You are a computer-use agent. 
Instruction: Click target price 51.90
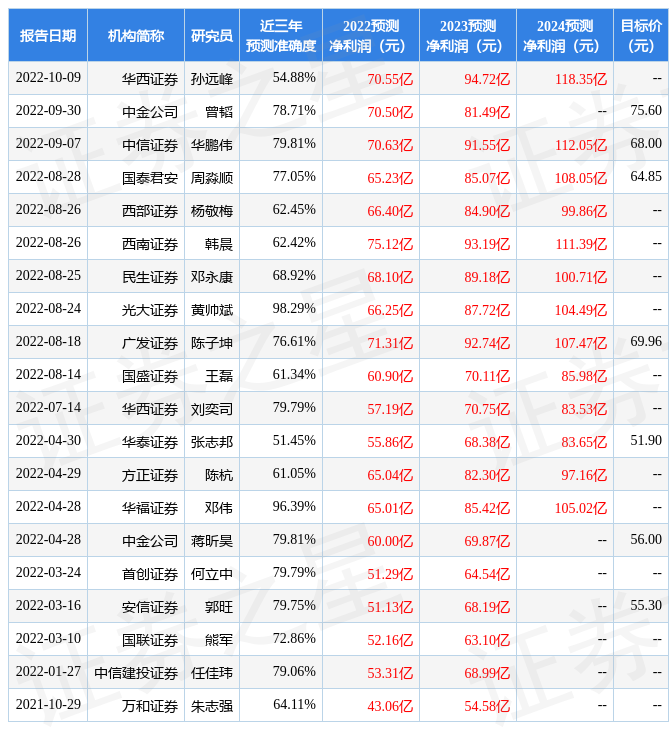point(646,441)
